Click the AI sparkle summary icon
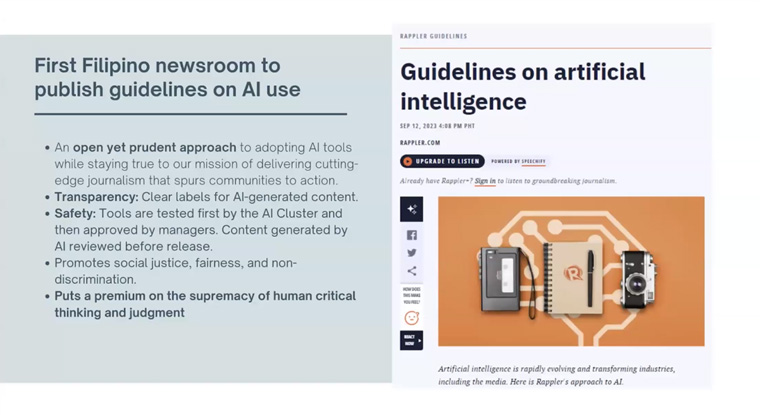Image resolution: width=760 pixels, height=415 pixels. coord(412,209)
